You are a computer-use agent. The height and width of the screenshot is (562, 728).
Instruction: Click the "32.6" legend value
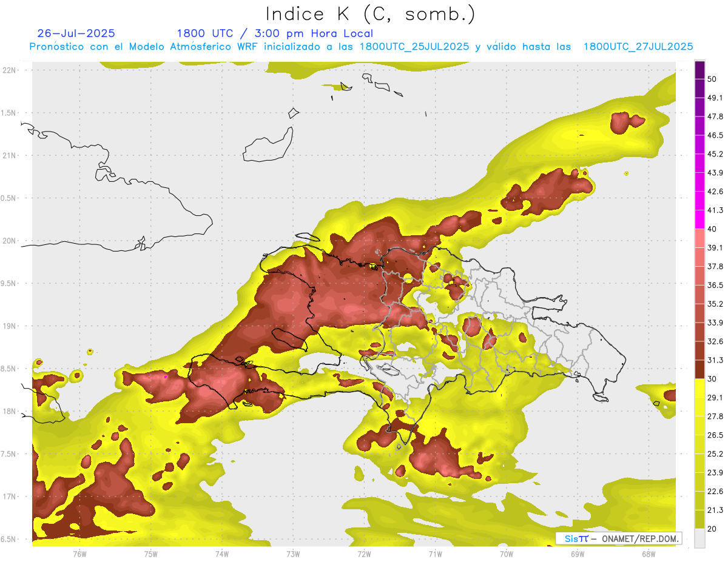tap(715, 341)
